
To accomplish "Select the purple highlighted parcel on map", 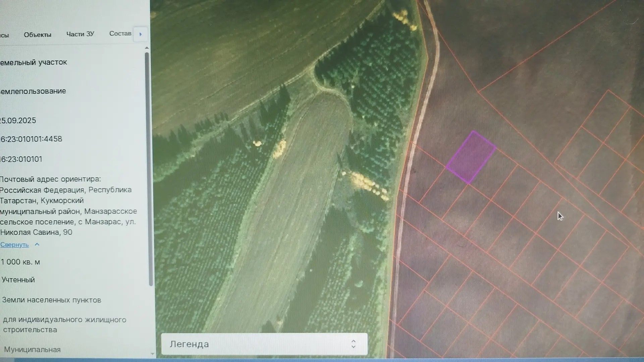I will point(471,158).
